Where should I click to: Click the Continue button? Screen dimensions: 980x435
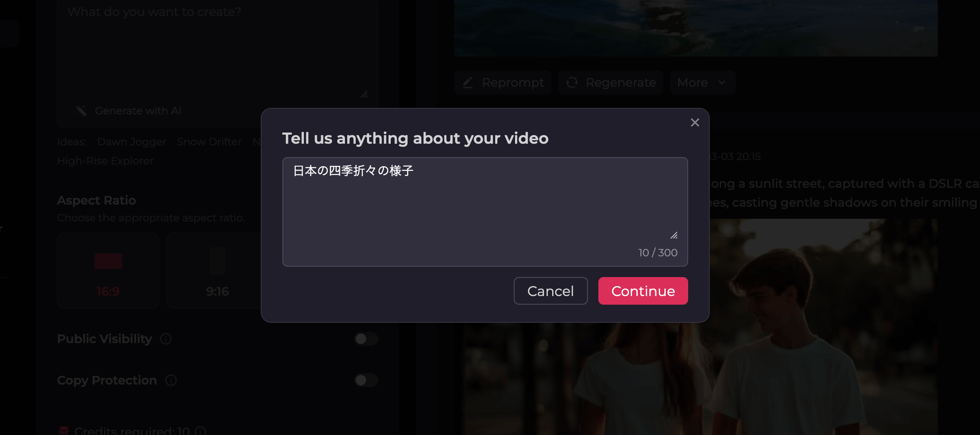(643, 291)
